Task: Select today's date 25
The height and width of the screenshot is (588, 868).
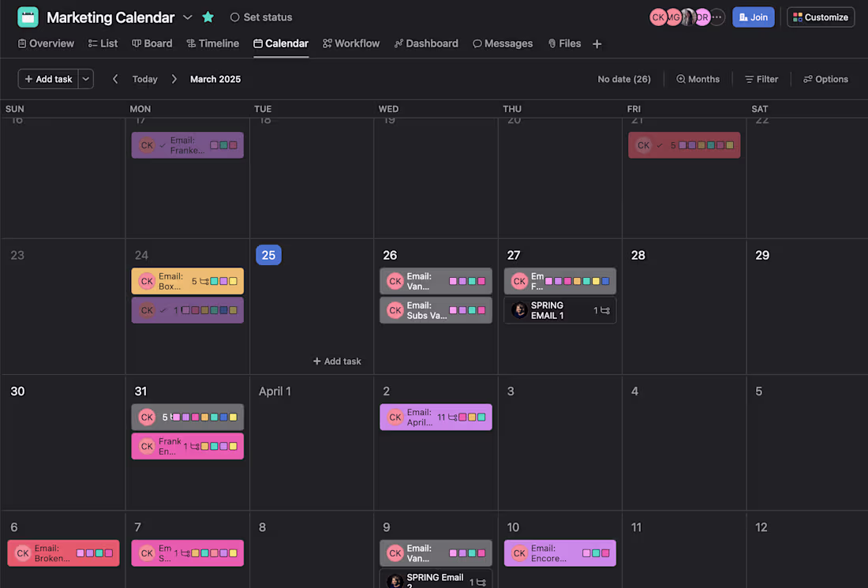Action: 268,255
